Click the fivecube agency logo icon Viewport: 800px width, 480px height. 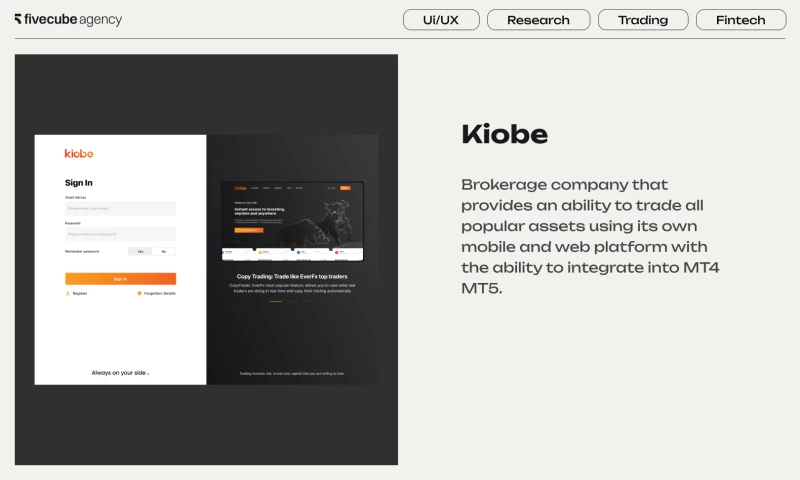(x=19, y=19)
